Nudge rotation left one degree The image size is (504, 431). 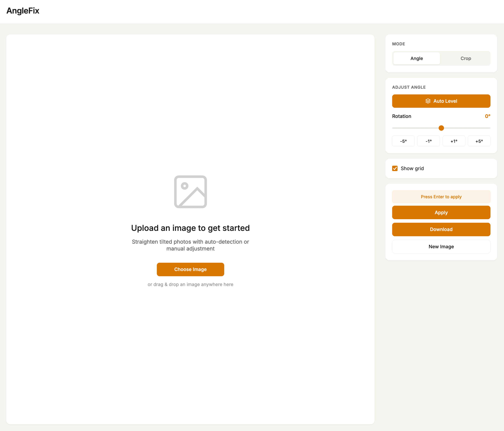click(429, 141)
